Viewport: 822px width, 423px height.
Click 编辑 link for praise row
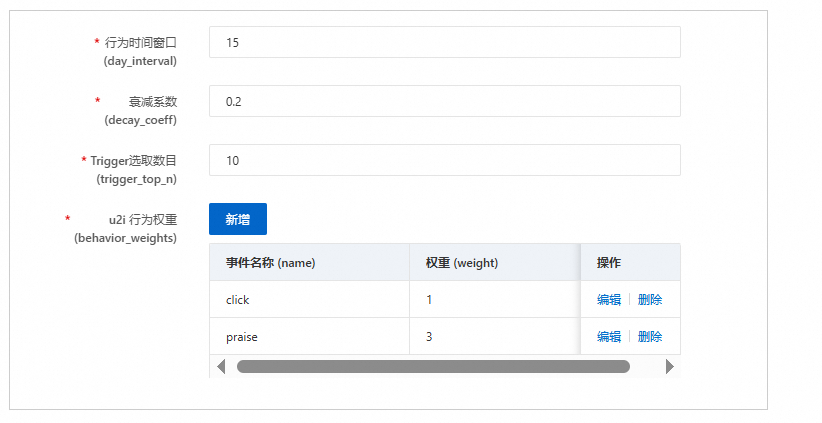609,336
